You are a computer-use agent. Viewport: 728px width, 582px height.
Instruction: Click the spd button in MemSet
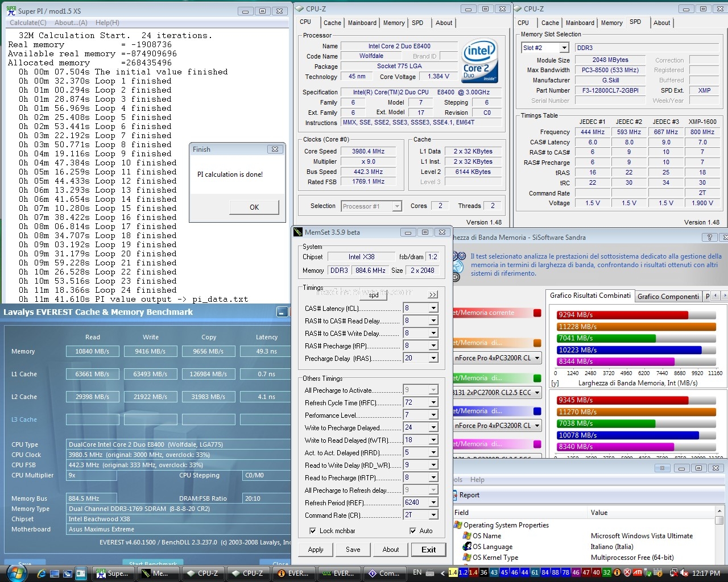tap(374, 294)
